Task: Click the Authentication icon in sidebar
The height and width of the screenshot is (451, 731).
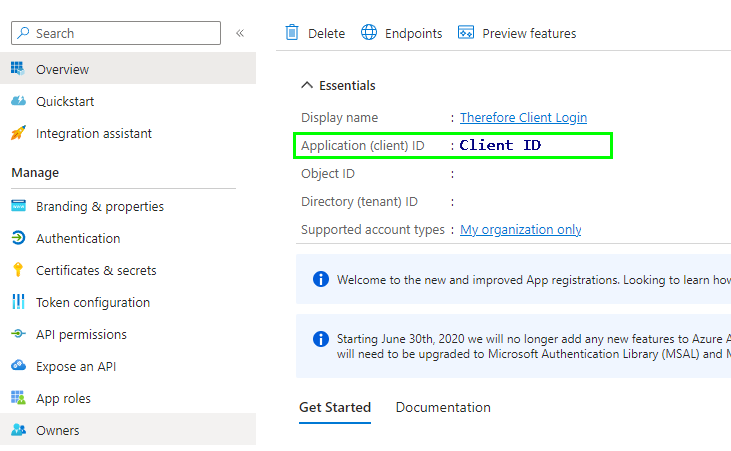Action: (x=18, y=238)
